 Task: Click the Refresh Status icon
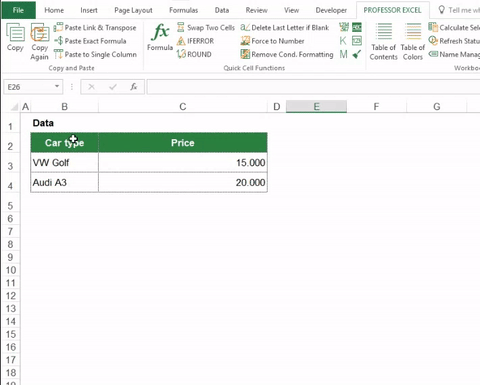433,41
